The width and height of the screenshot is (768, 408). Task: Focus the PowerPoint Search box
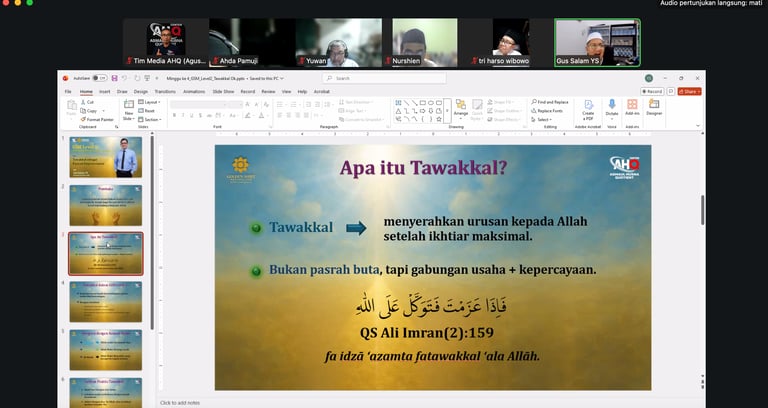(x=384, y=78)
